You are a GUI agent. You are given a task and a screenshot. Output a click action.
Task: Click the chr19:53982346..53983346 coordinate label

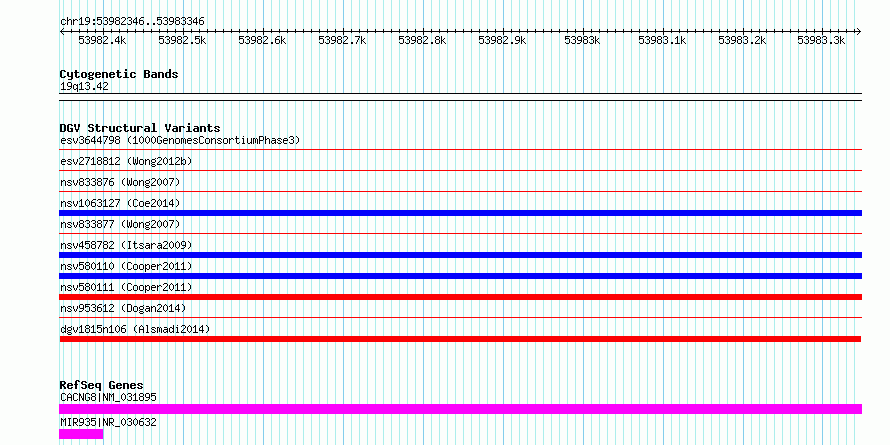pyautogui.click(x=132, y=21)
